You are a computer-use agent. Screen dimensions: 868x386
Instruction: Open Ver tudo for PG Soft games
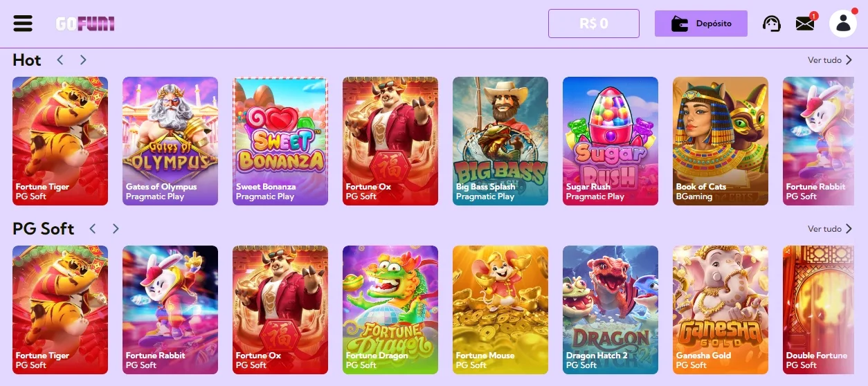tap(830, 229)
